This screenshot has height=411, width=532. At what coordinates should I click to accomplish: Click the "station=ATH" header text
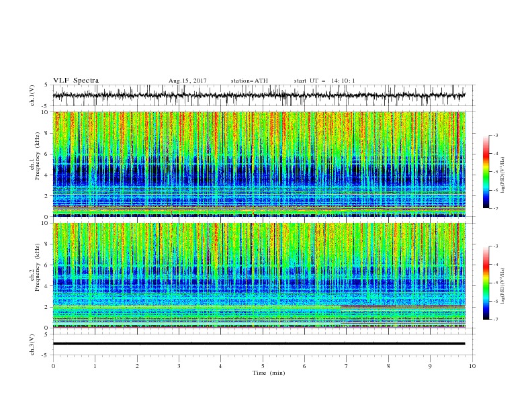click(249, 81)
